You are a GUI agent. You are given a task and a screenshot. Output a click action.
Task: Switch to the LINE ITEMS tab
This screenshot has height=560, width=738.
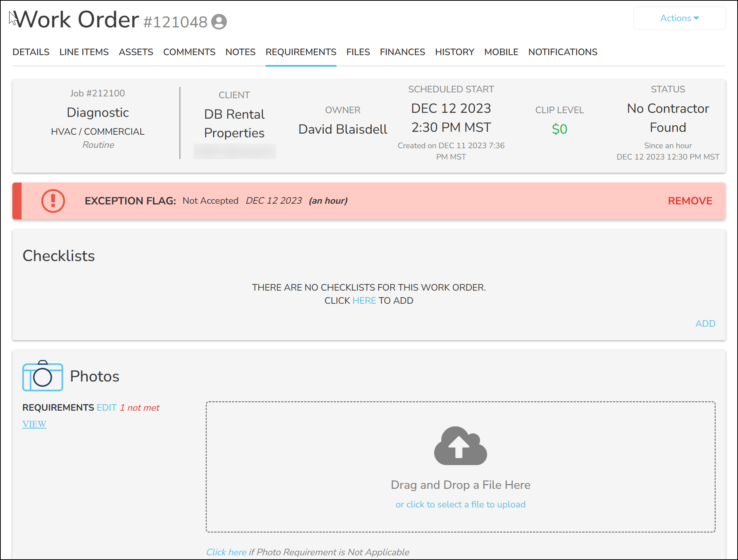[84, 52]
